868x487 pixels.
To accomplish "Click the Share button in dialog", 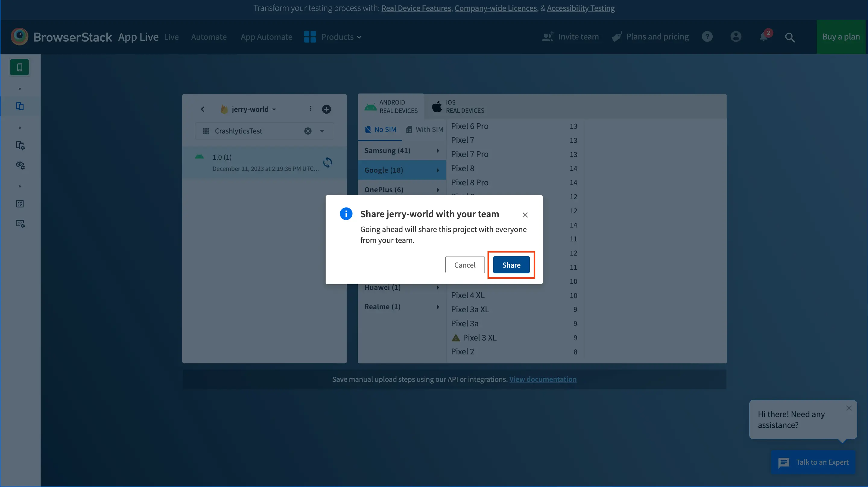I will [x=511, y=265].
